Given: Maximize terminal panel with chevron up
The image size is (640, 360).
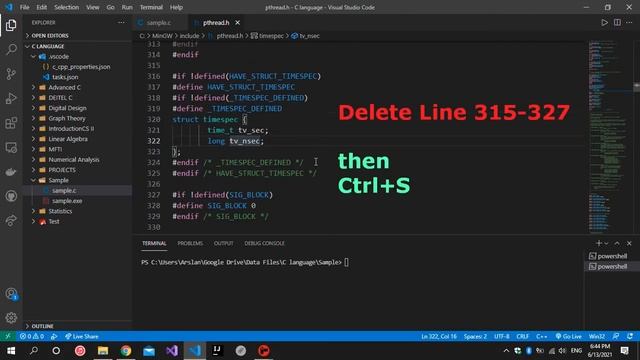Looking at the screenshot, I should pyautogui.click(x=617, y=243).
